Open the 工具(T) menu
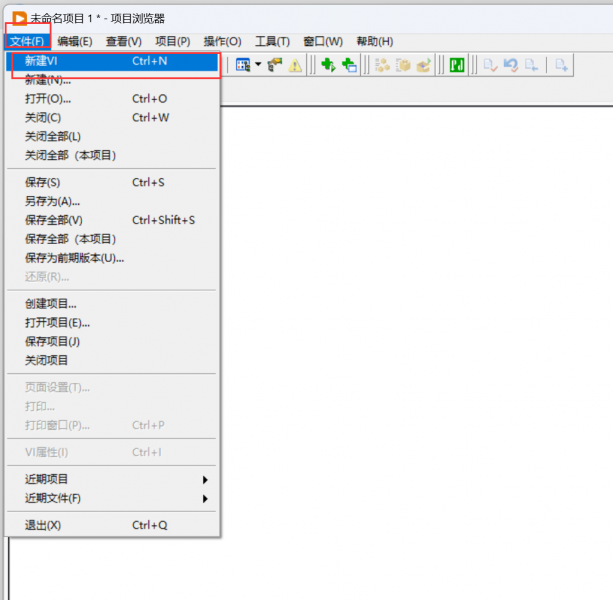The image size is (613, 600). 272,41
